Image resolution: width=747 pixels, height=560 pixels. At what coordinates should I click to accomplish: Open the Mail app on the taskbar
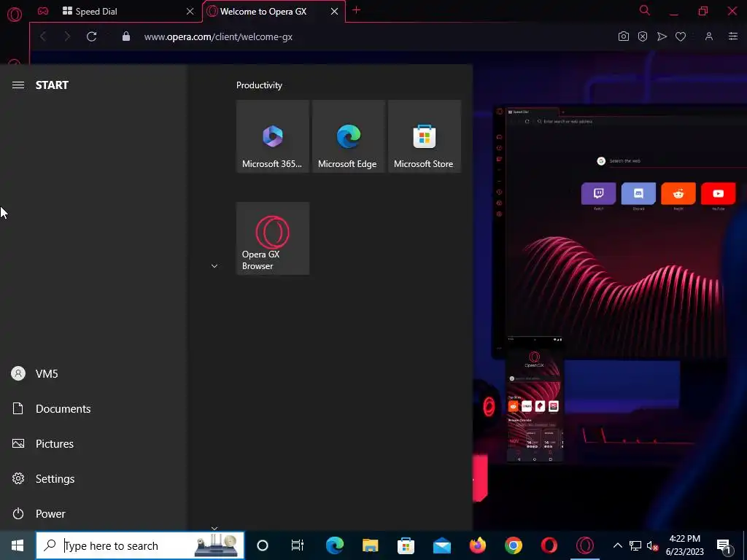(x=441, y=545)
